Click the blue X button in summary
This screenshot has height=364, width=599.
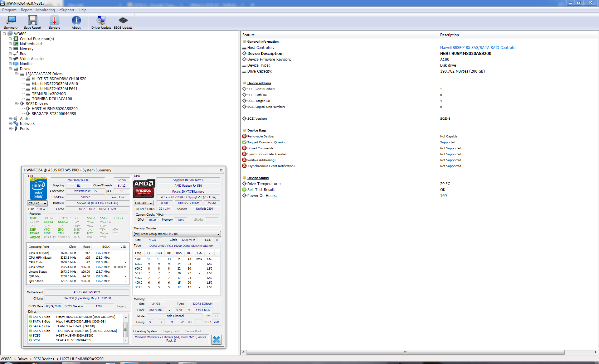pos(216,340)
